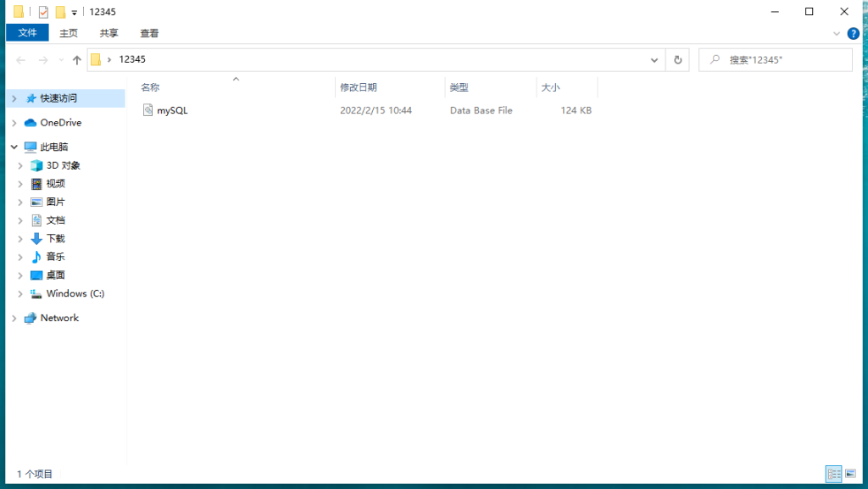The height and width of the screenshot is (489, 868).
Task: Click the Properties quick access toolbar icon
Action: pyautogui.click(x=43, y=12)
